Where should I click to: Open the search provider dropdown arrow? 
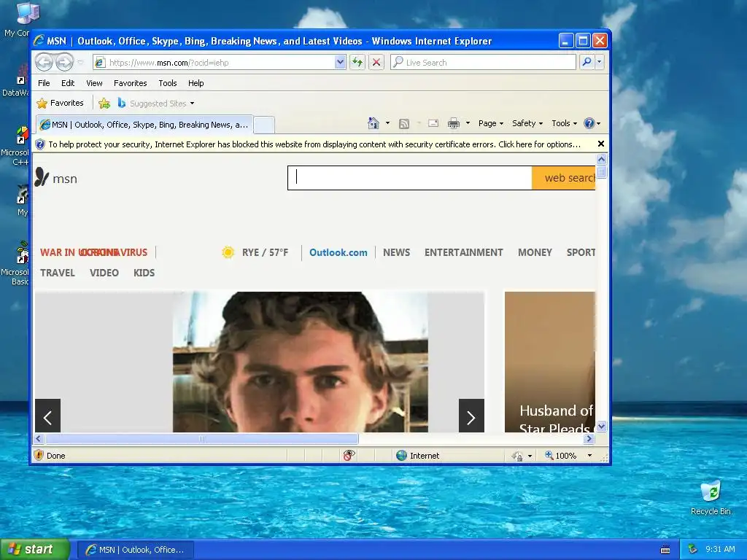click(x=600, y=62)
